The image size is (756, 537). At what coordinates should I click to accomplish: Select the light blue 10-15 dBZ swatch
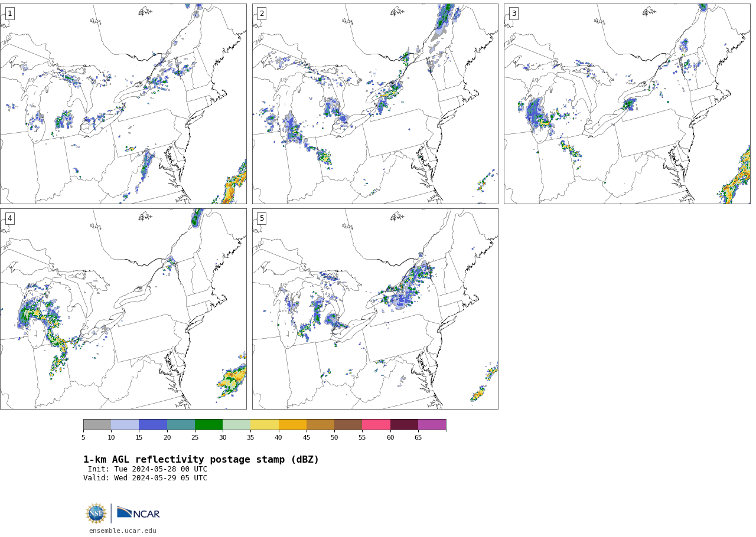click(x=125, y=425)
